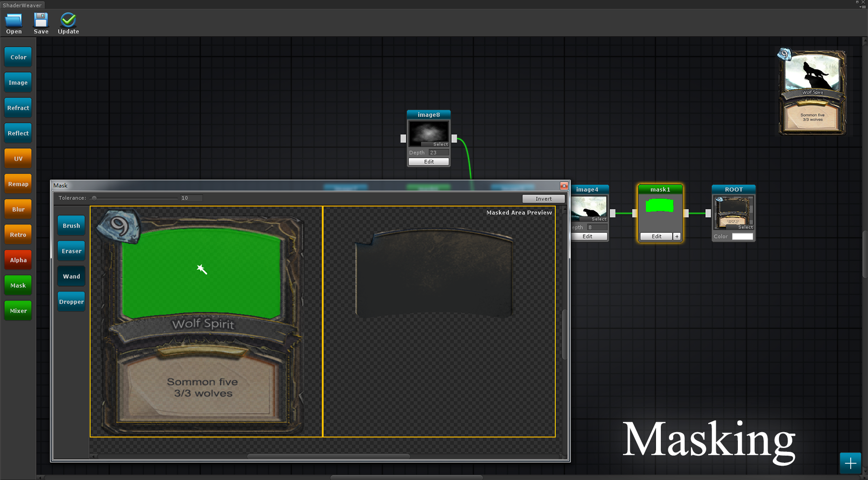Screen dimensions: 868x480
Task: Click green masked area on card canvas
Action: 201,273
